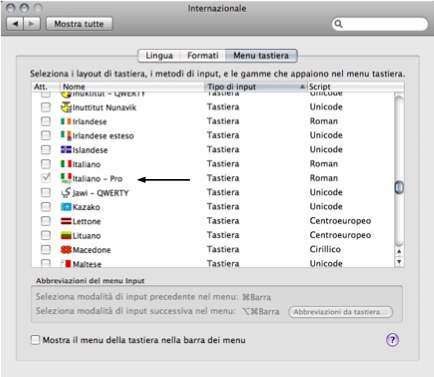434x377 pixels.
Task: Sort by the Nome column header
Action: pos(132,87)
